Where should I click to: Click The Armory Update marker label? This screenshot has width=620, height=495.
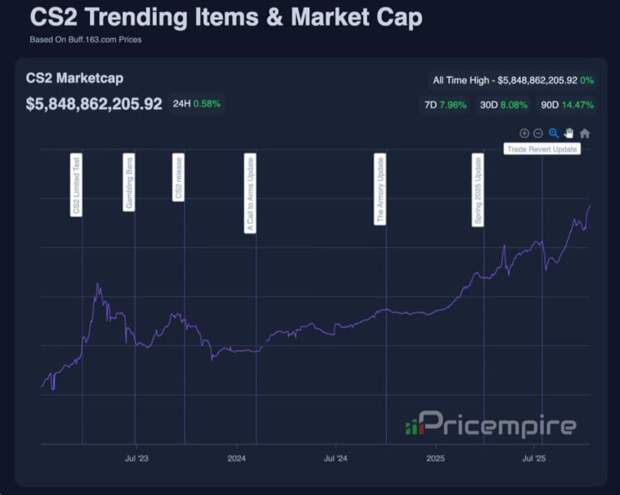380,190
